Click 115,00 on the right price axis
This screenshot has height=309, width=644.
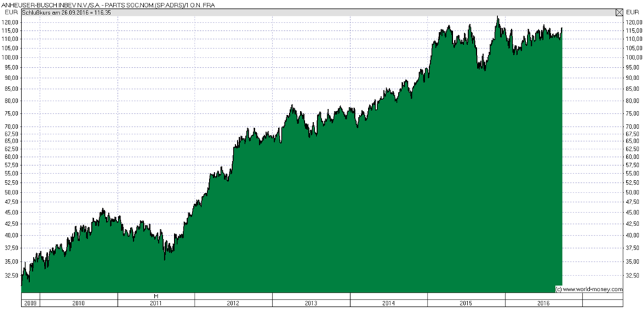click(633, 30)
